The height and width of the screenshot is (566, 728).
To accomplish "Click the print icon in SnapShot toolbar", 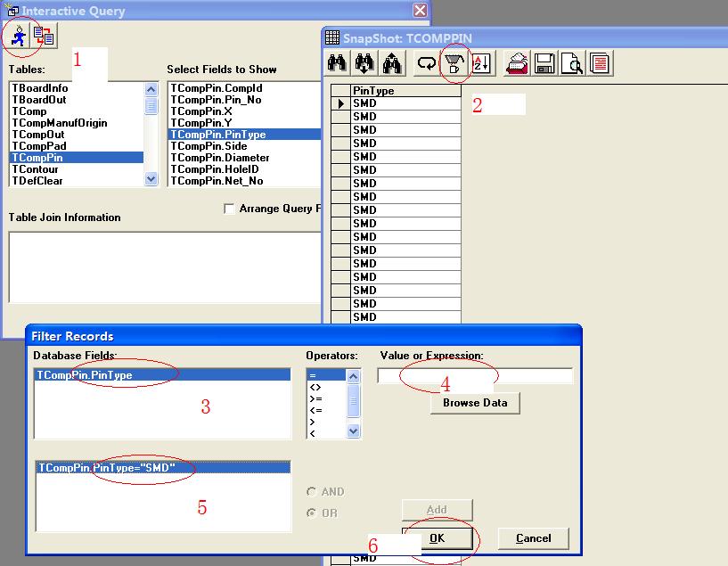I will pyautogui.click(x=517, y=62).
